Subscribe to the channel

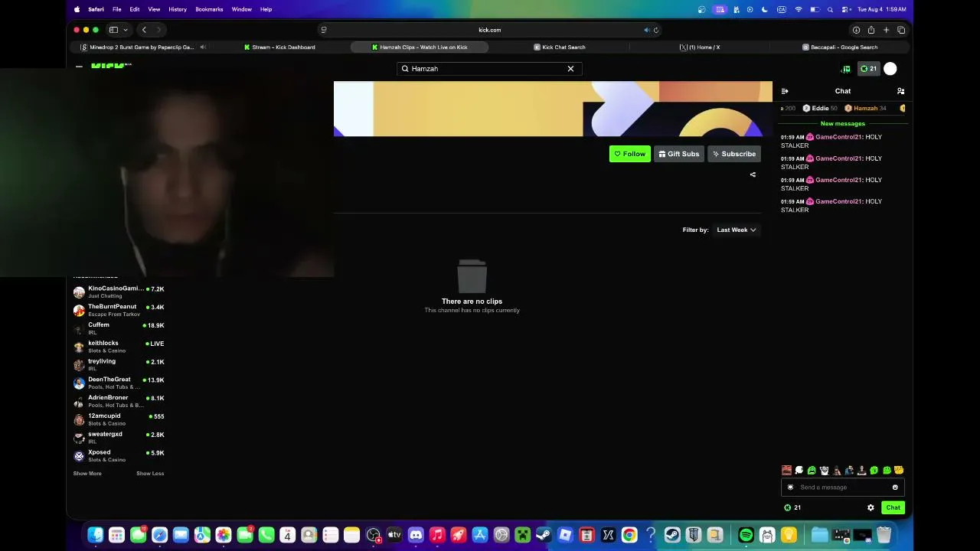(734, 154)
